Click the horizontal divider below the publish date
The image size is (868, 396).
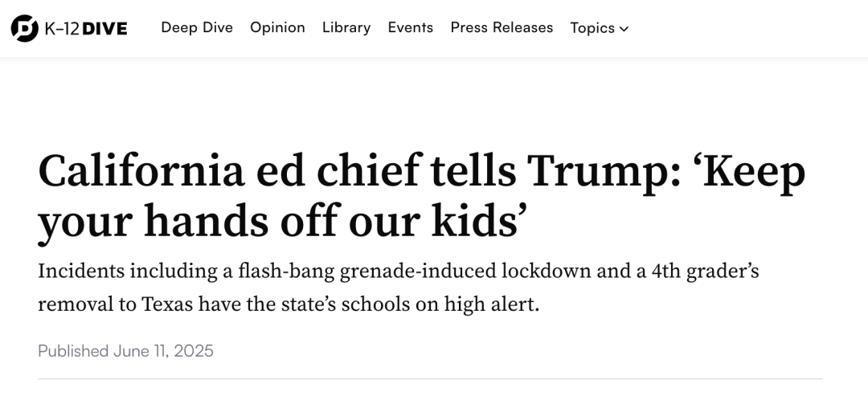[430, 379]
